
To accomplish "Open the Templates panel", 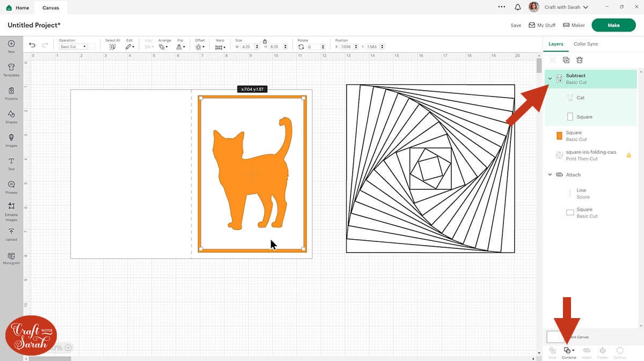I will click(11, 69).
